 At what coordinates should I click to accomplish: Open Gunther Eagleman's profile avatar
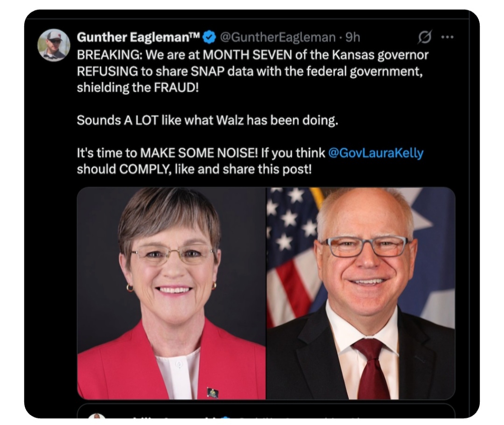(54, 45)
